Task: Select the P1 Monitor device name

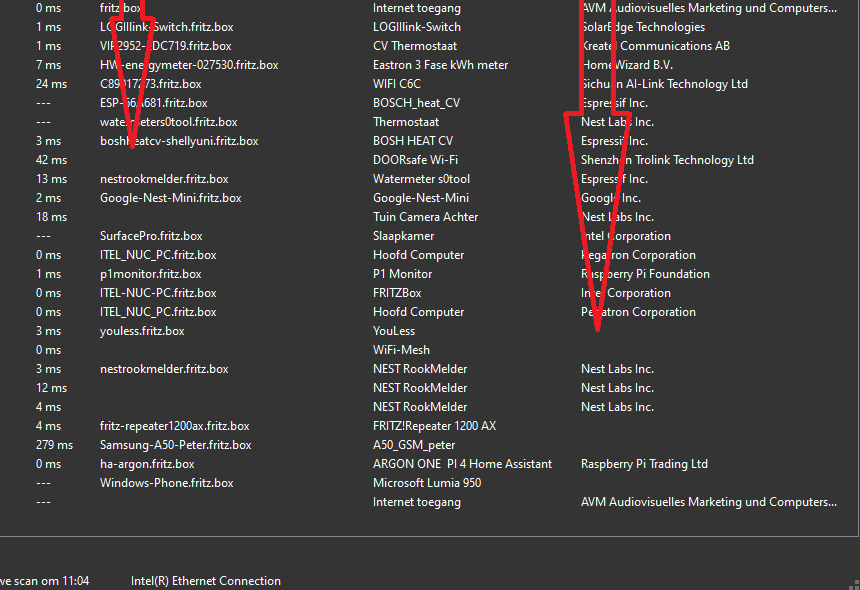Action: [x=403, y=274]
